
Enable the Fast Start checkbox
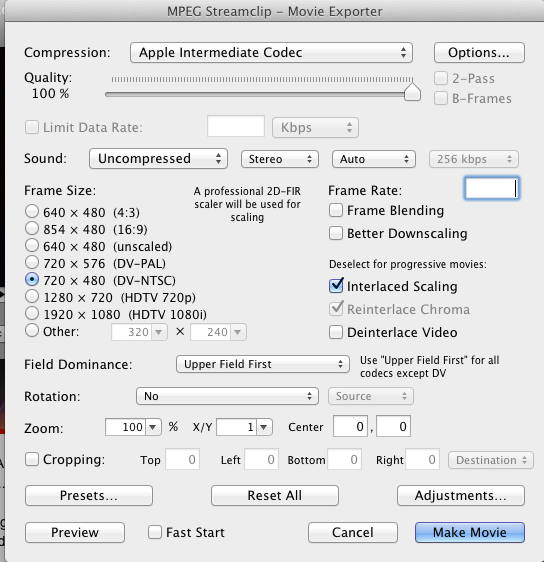pyautogui.click(x=155, y=532)
